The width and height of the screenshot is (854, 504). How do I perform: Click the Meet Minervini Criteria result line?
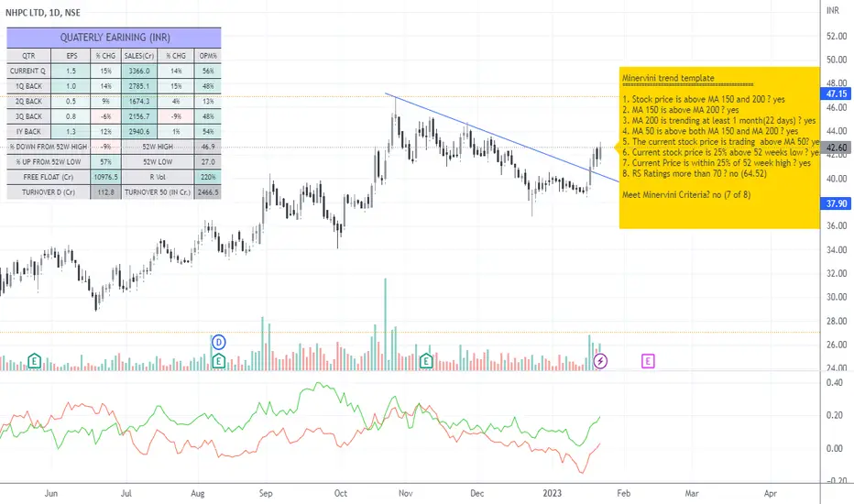click(686, 194)
